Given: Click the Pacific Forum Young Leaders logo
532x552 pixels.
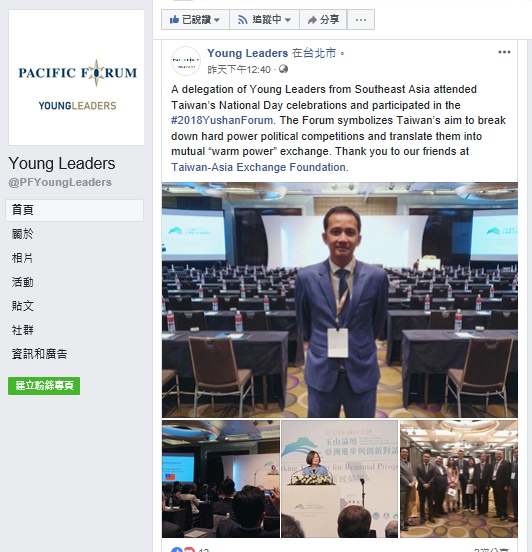Looking at the screenshot, I should click(76, 77).
